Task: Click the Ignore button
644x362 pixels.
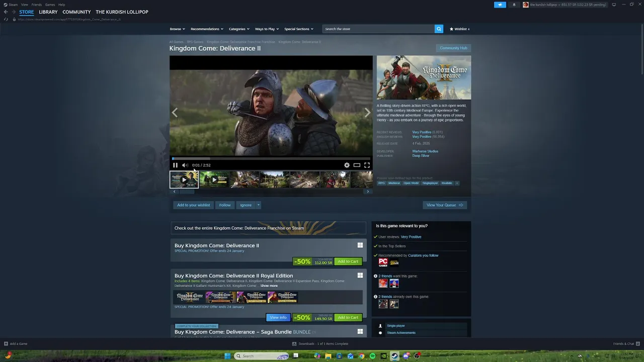Action: (246, 205)
